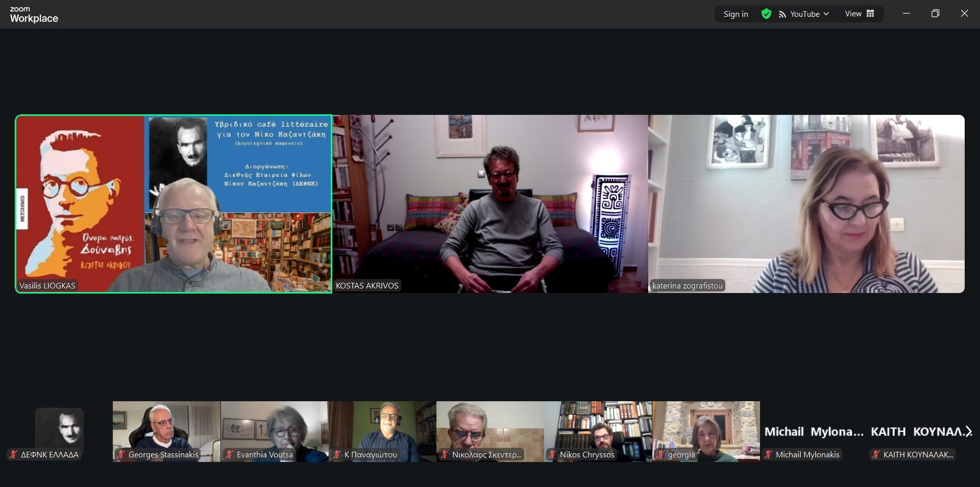Click muted mic icon on Evanthia Voutsa

229,454
